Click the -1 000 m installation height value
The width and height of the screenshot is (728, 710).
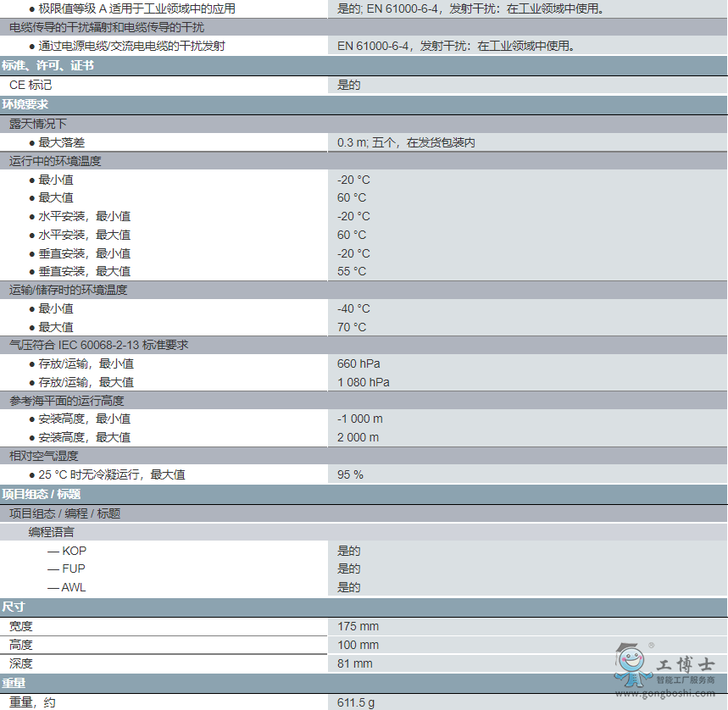coord(360,419)
